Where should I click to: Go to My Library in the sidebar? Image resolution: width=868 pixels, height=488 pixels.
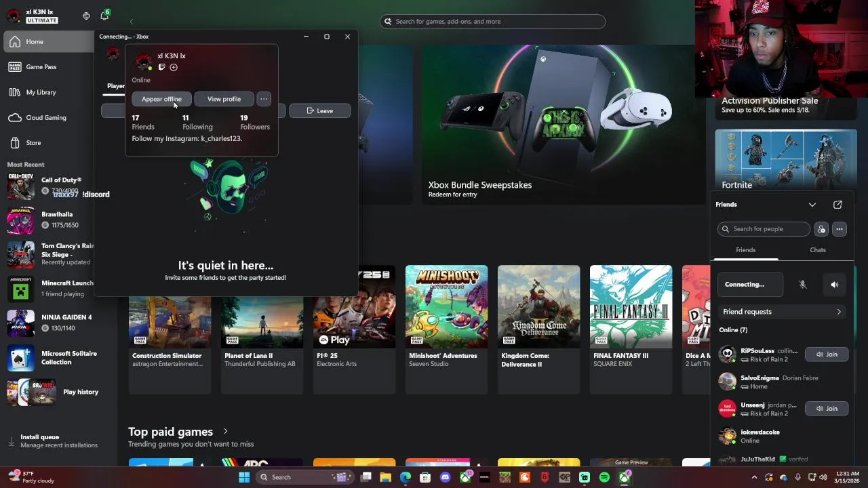[x=47, y=92]
